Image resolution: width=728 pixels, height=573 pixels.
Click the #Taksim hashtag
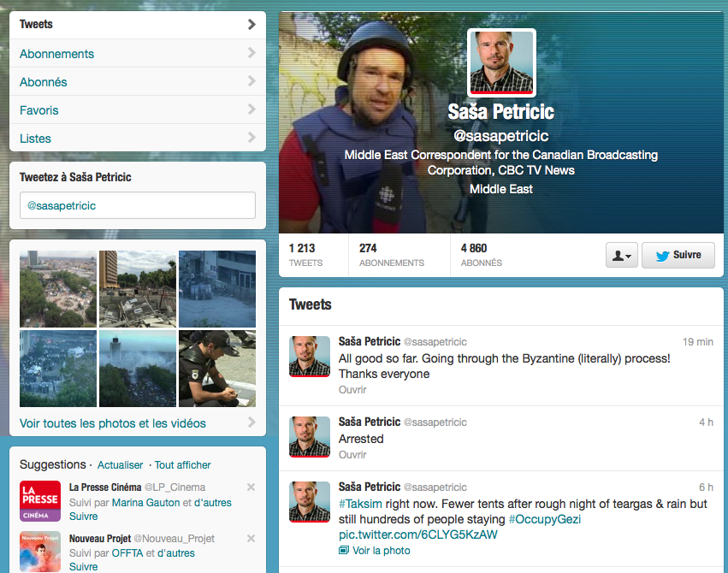tap(361, 504)
